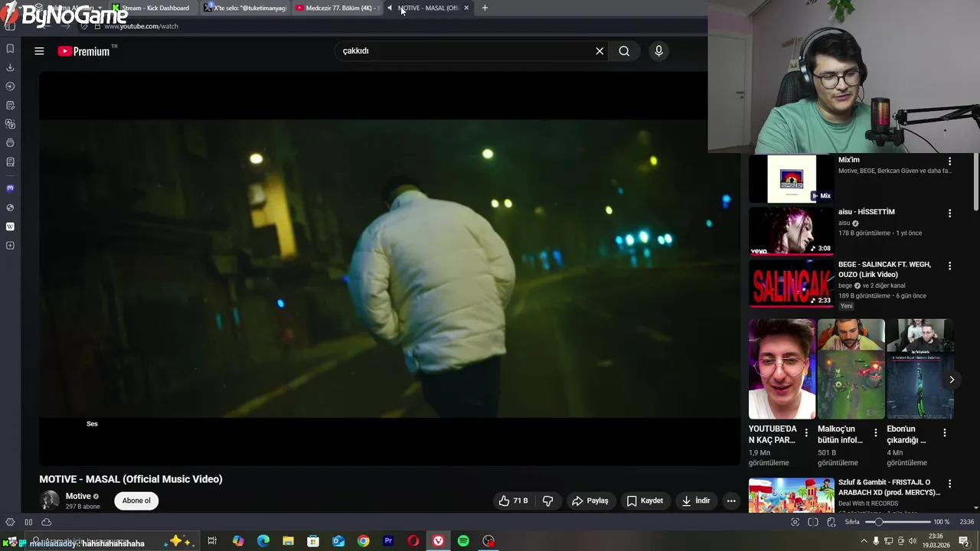This screenshot has height=551, width=980.
Task: Click Sıfırla to reset zoom
Action: tap(852, 522)
